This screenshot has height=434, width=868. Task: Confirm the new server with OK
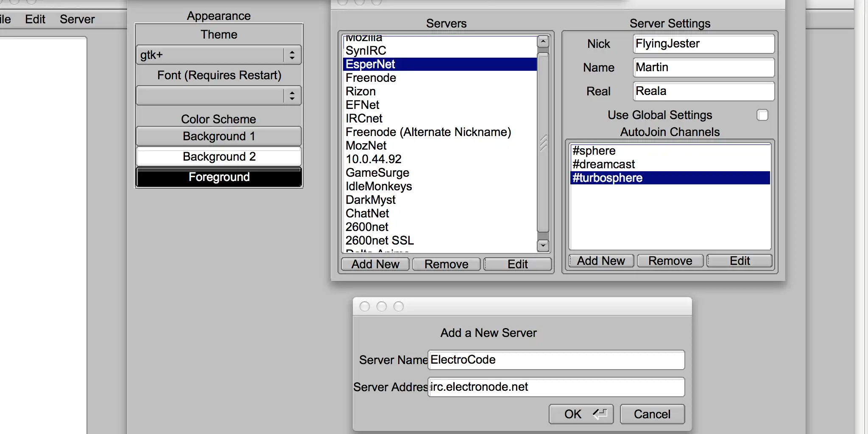click(581, 414)
